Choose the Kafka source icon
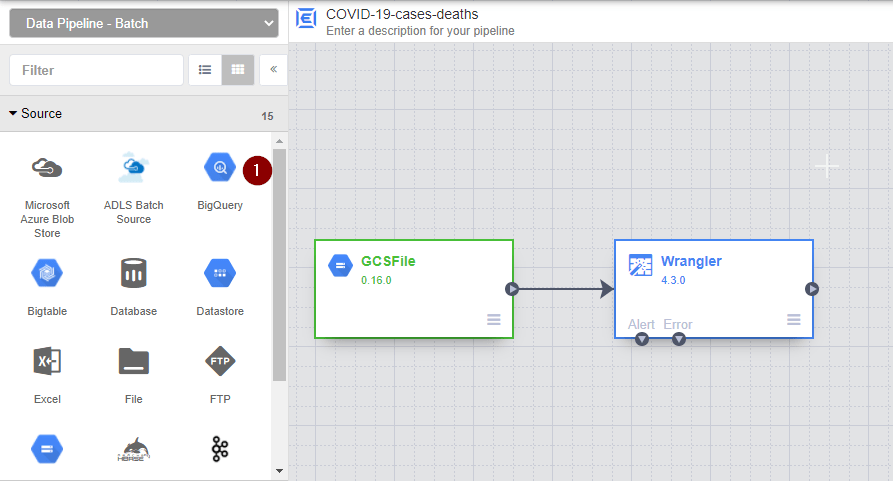Image resolution: width=893 pixels, height=481 pixels. (220, 450)
